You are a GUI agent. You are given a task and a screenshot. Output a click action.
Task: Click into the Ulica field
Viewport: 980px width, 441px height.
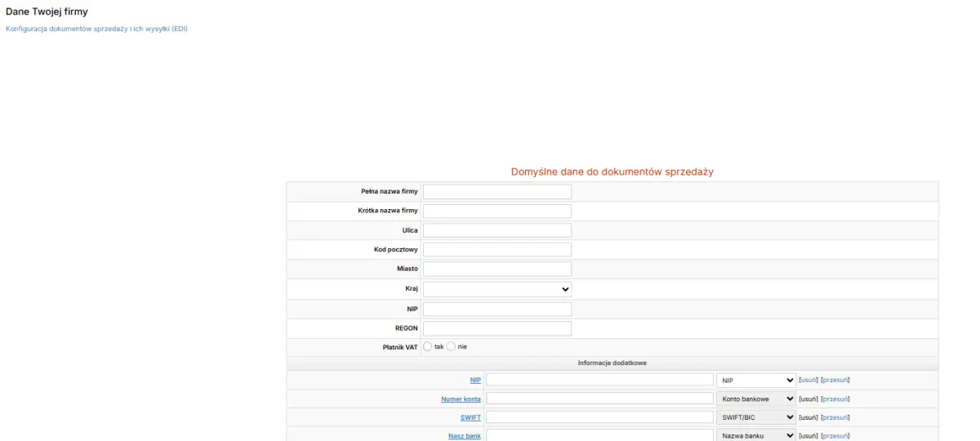tap(497, 230)
